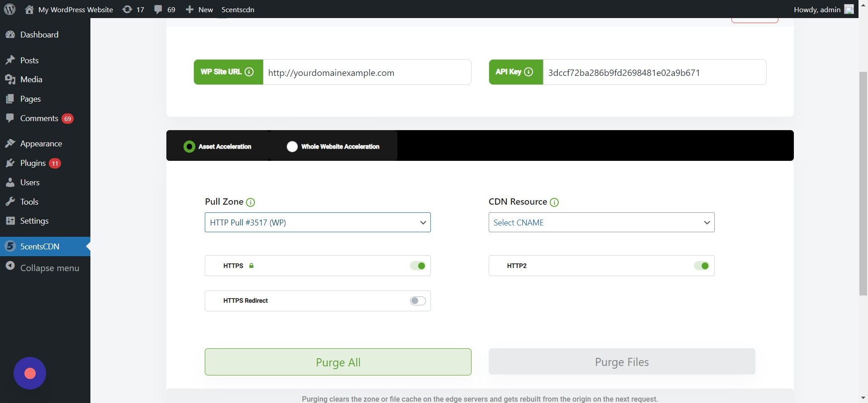868x403 pixels.
Task: Enable the HTTPS Redirect switch
Action: 418,301
